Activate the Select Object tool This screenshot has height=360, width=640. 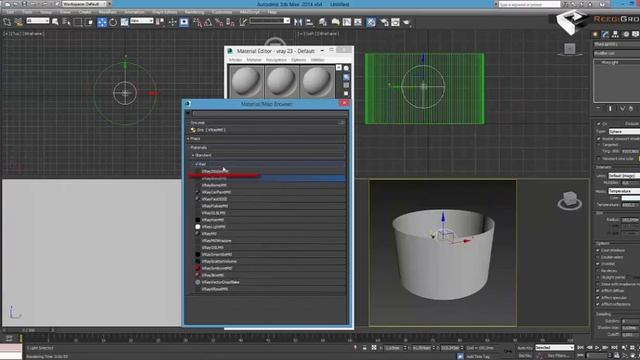click(x=55, y=22)
